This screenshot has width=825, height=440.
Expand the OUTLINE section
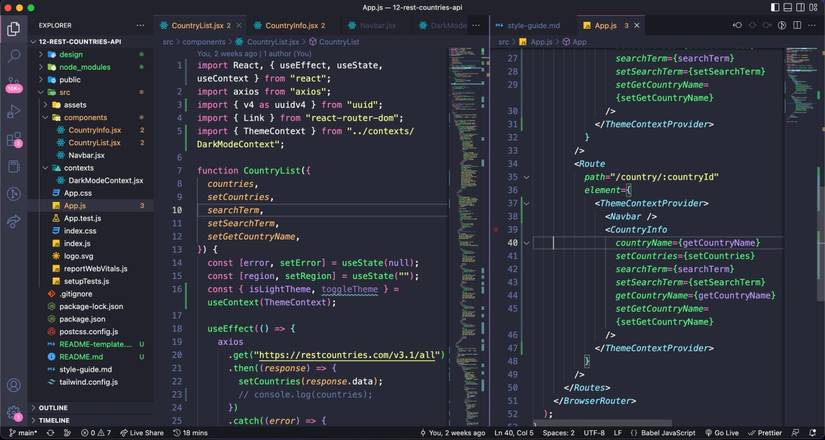click(53, 408)
